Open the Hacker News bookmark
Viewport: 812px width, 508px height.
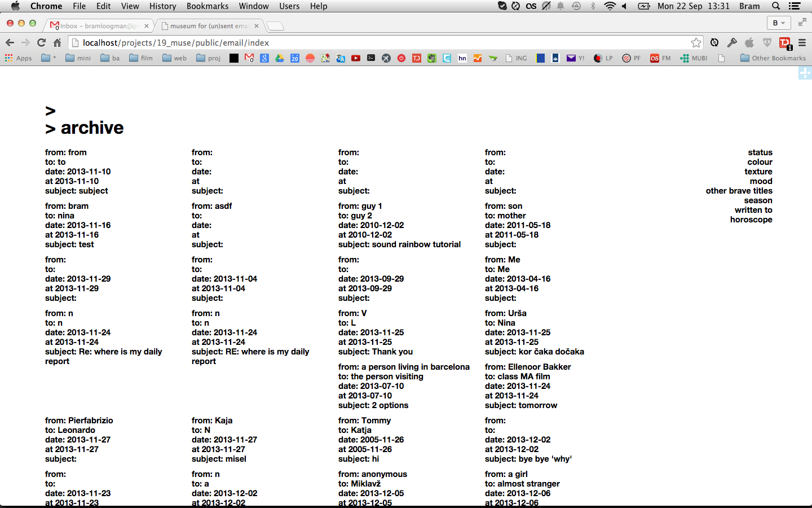coord(462,58)
